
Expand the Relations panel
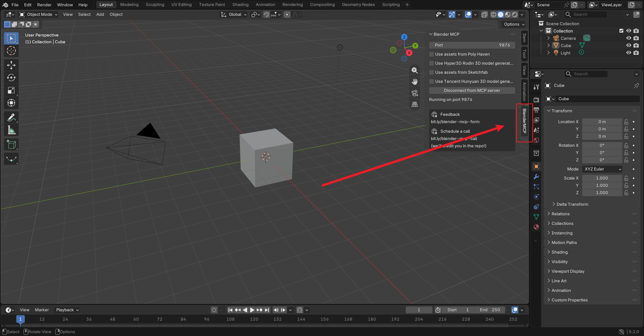point(592,214)
